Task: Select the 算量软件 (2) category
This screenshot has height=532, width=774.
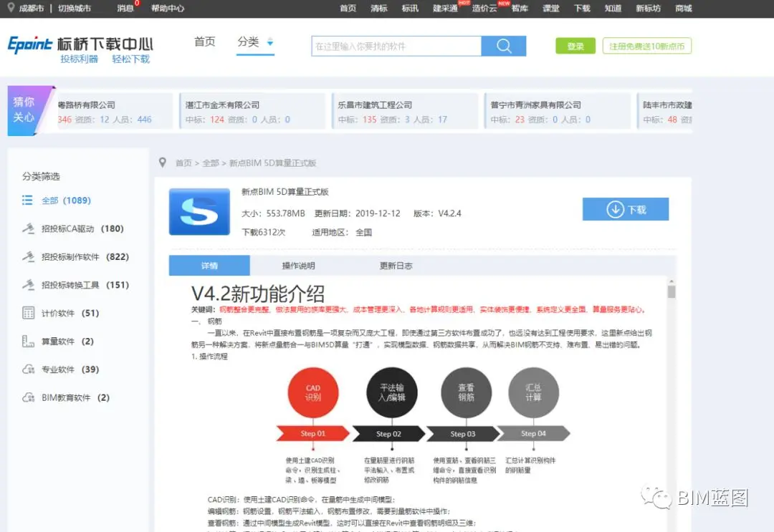Action: click(x=67, y=342)
